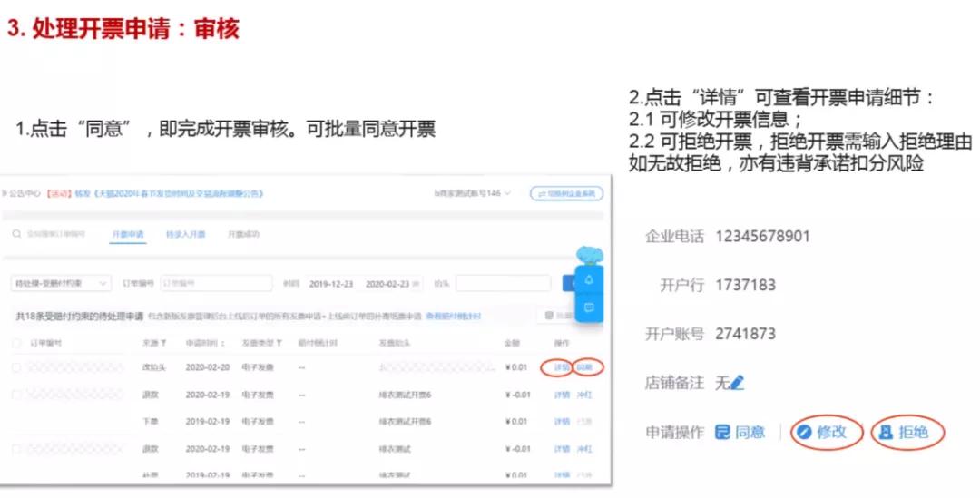This screenshot has height=498, width=980.
Task: Click the switch-system button at top right
Action: [x=567, y=194]
